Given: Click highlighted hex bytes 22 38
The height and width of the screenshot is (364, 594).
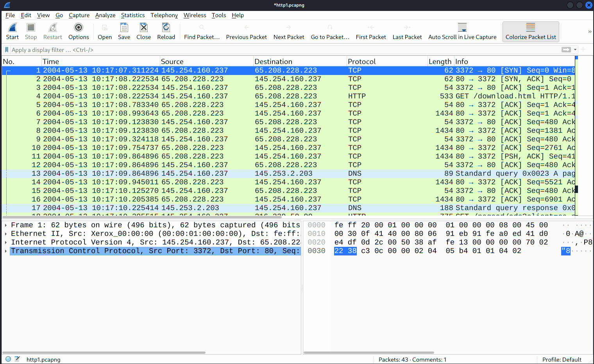Looking at the screenshot, I should 345,251.
